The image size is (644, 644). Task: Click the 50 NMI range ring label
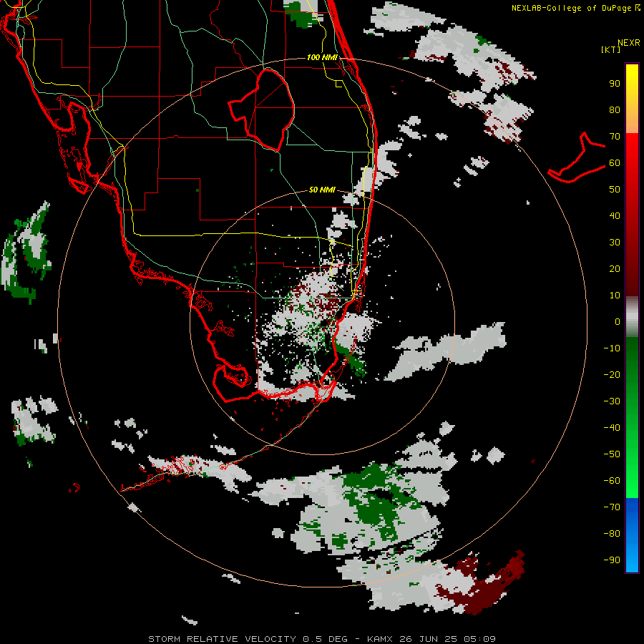[322, 190]
